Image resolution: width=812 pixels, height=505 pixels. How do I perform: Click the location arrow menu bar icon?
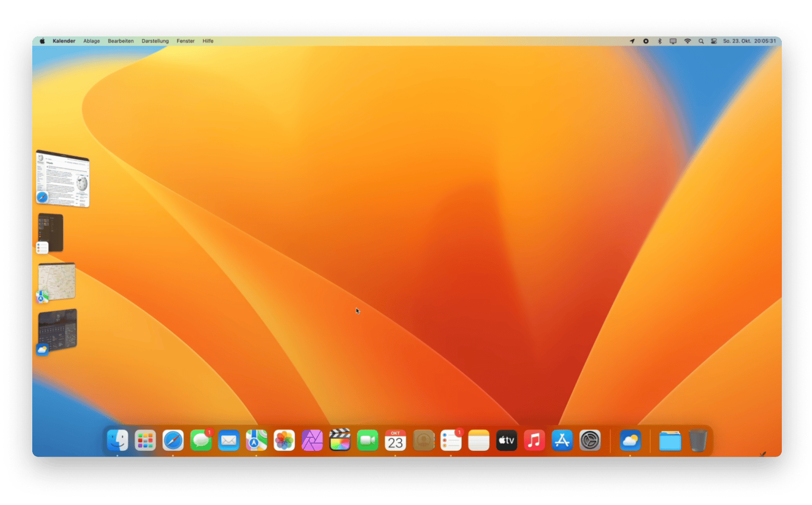(632, 41)
